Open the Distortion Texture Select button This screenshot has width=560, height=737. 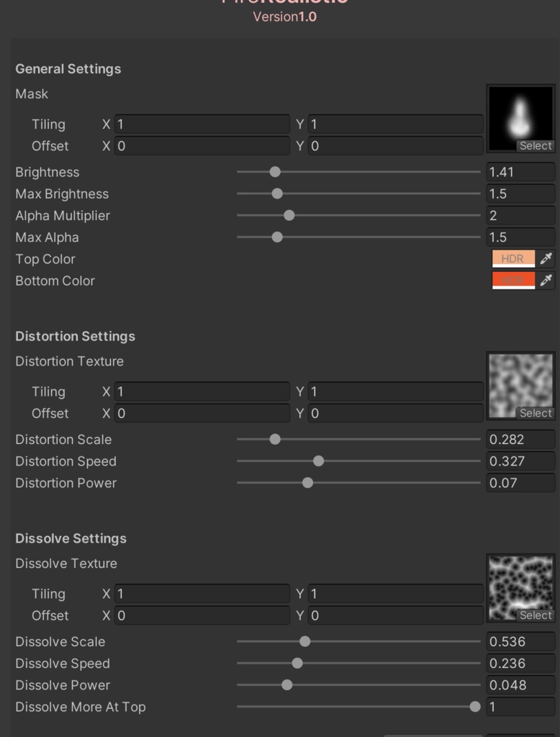536,412
